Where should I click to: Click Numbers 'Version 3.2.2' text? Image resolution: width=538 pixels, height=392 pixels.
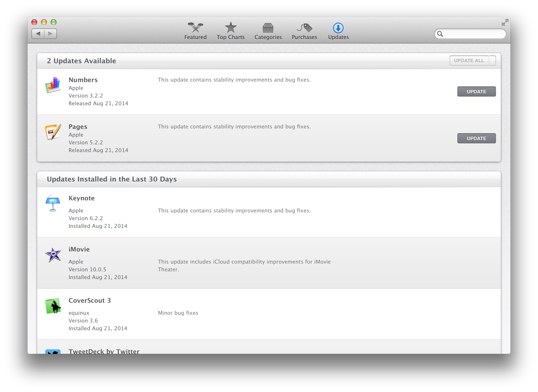coord(86,96)
